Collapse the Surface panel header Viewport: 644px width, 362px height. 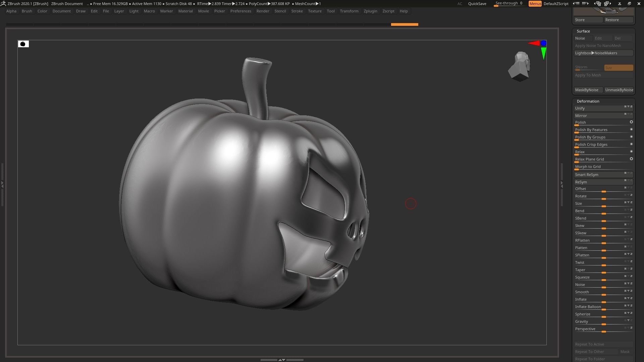point(583,31)
